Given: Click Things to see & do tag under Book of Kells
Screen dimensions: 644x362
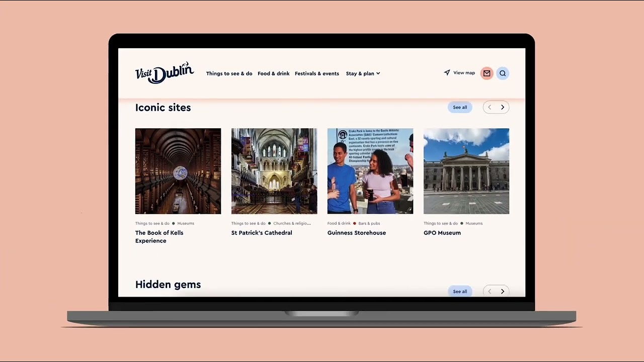Looking at the screenshot, I should pyautogui.click(x=152, y=223).
